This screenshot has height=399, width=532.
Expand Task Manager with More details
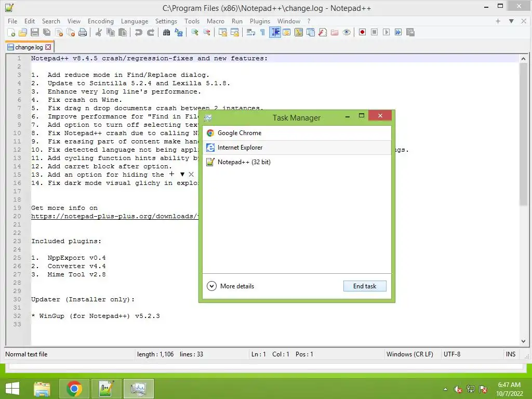pos(231,286)
